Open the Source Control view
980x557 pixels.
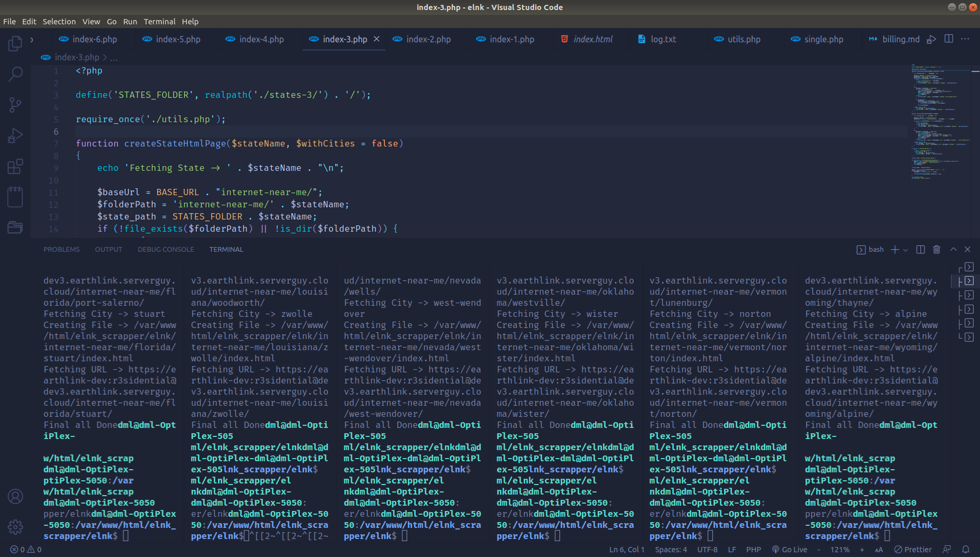pyautogui.click(x=15, y=105)
